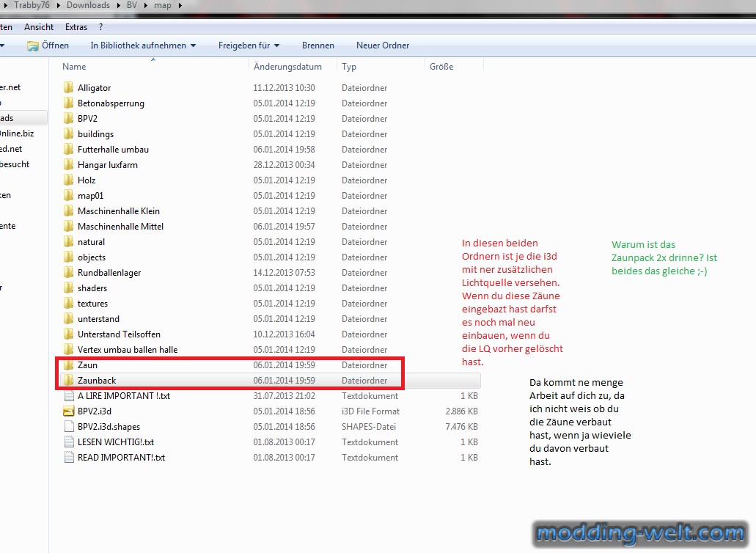Click the Brennen toolbar button
The image size is (756, 553).
(318, 45)
